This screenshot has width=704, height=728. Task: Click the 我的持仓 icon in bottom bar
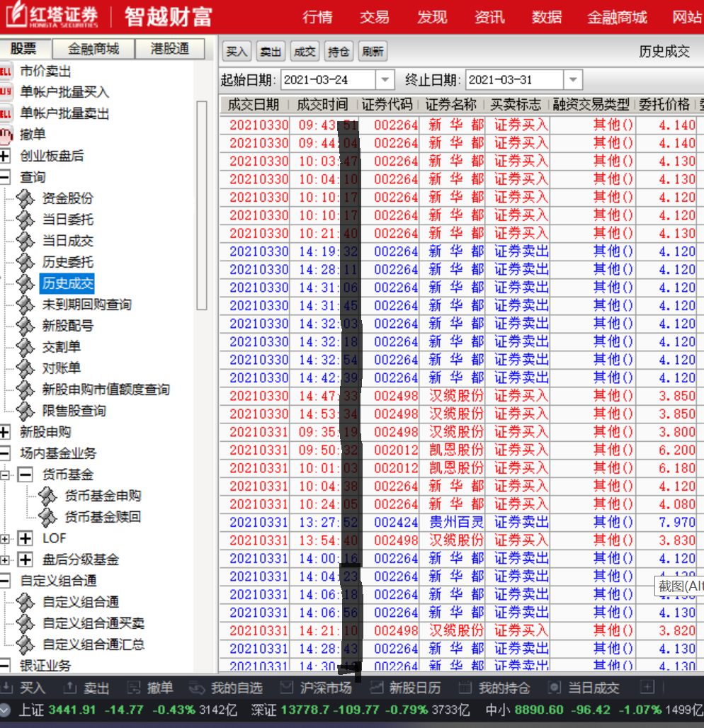[465, 688]
